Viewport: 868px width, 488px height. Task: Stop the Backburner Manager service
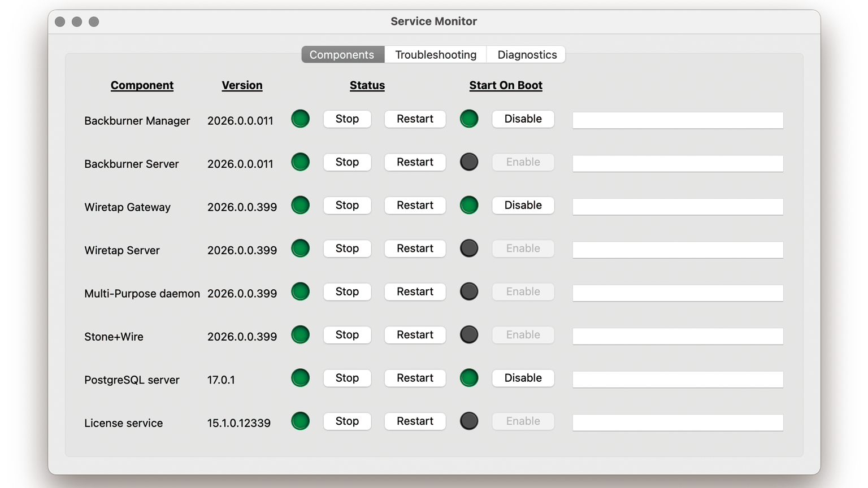coord(347,119)
